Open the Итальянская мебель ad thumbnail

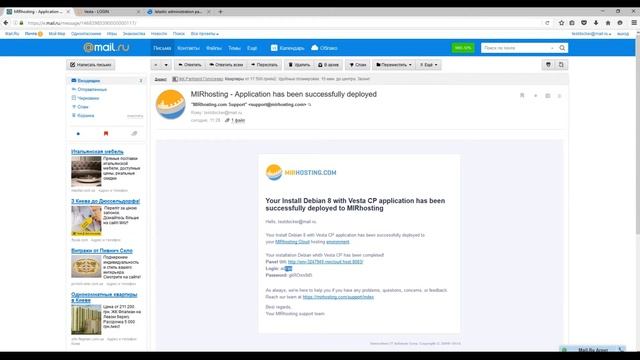pyautogui.click(x=86, y=171)
